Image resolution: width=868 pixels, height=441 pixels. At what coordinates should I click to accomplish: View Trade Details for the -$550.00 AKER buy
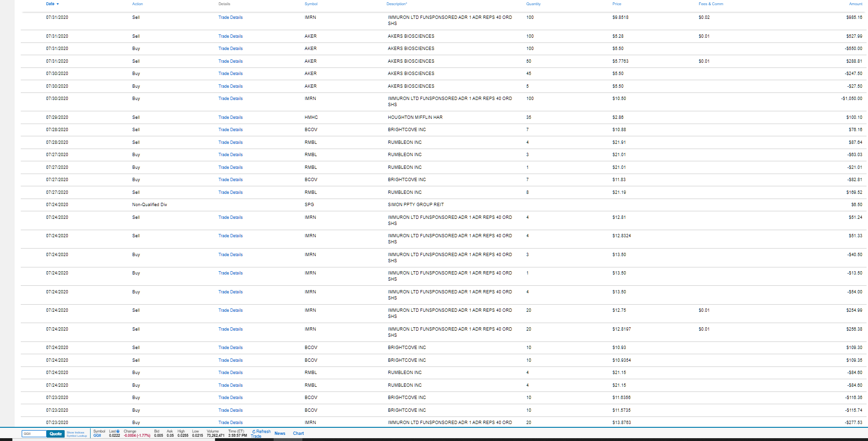coord(230,49)
